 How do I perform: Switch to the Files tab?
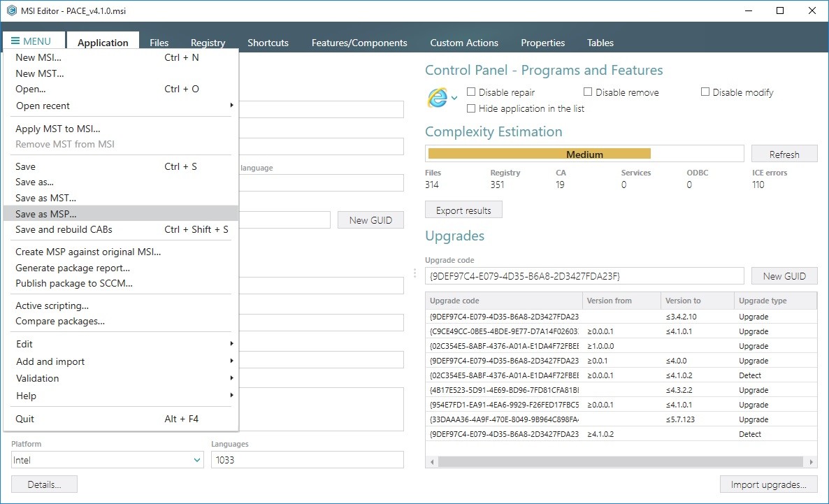[x=159, y=43]
